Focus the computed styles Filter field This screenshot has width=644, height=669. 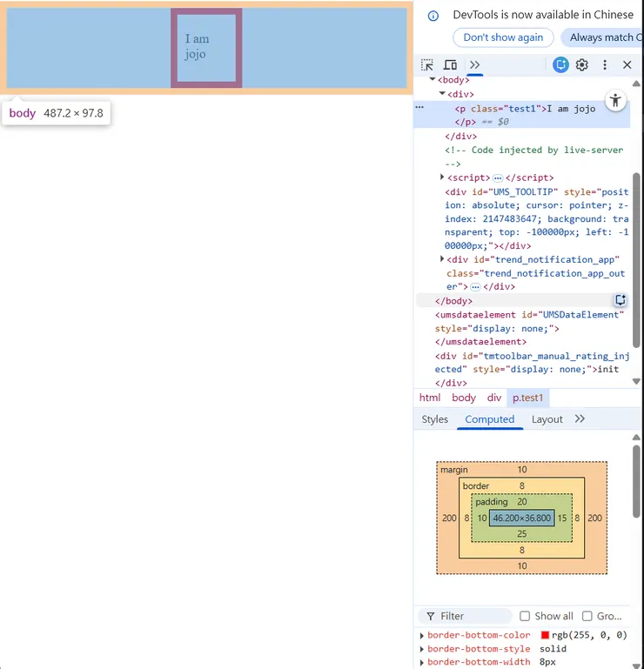[466, 616]
